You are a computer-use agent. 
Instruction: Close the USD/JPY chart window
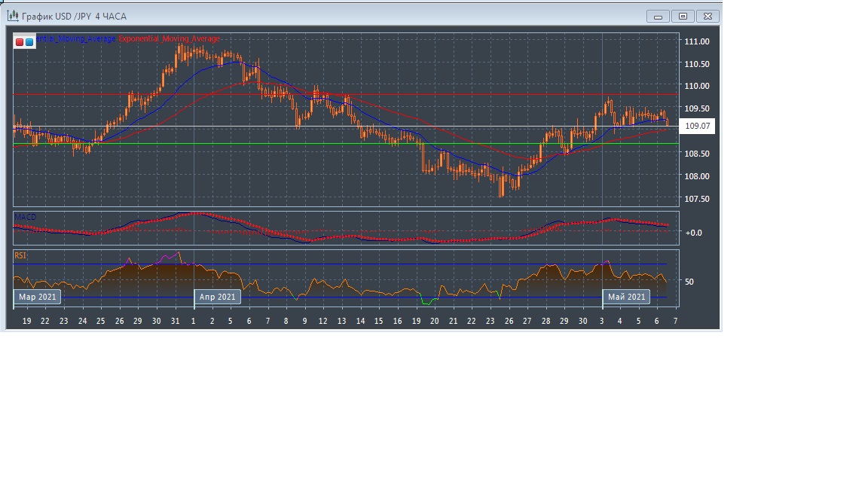coord(708,17)
